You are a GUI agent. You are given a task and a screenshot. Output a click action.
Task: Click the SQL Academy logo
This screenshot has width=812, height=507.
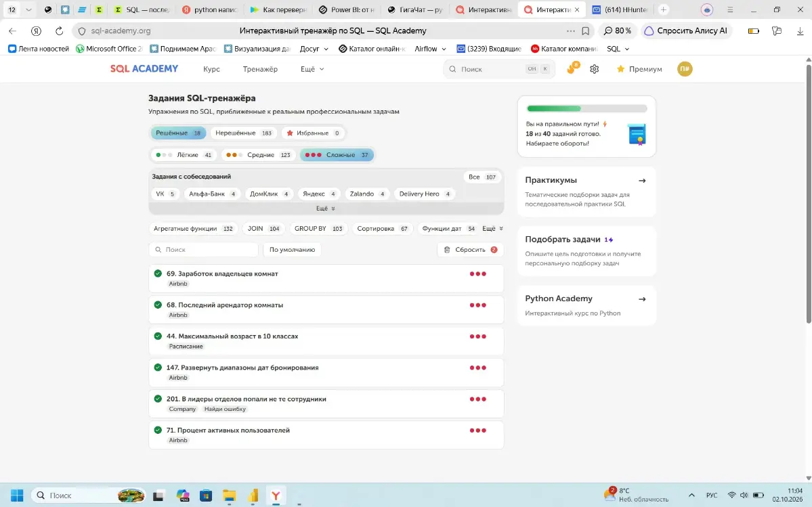pos(144,69)
